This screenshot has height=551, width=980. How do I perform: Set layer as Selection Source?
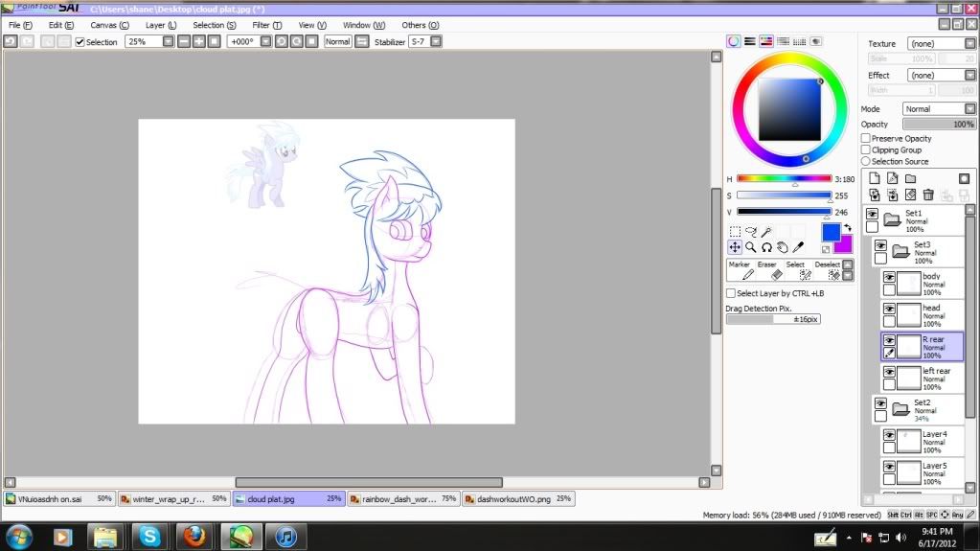(x=866, y=161)
